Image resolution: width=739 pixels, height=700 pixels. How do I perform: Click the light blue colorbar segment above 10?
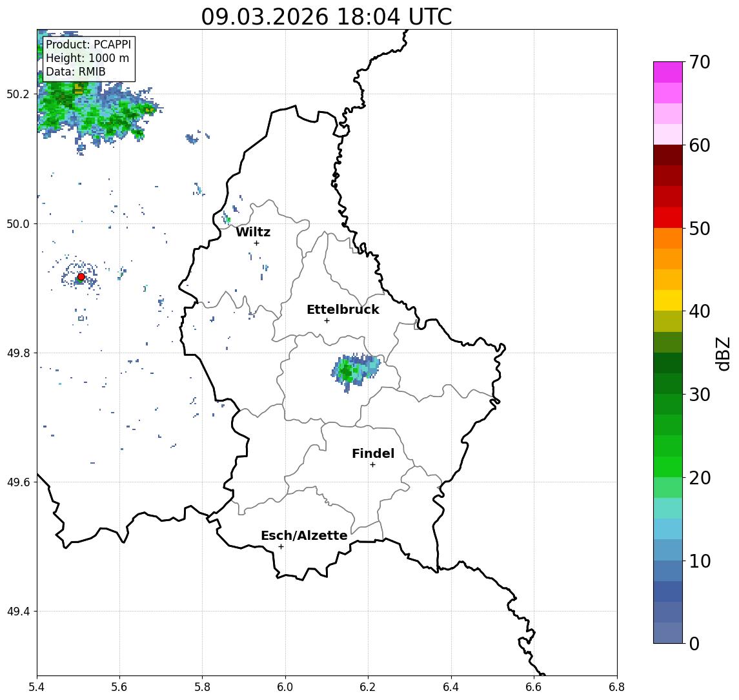(x=668, y=550)
